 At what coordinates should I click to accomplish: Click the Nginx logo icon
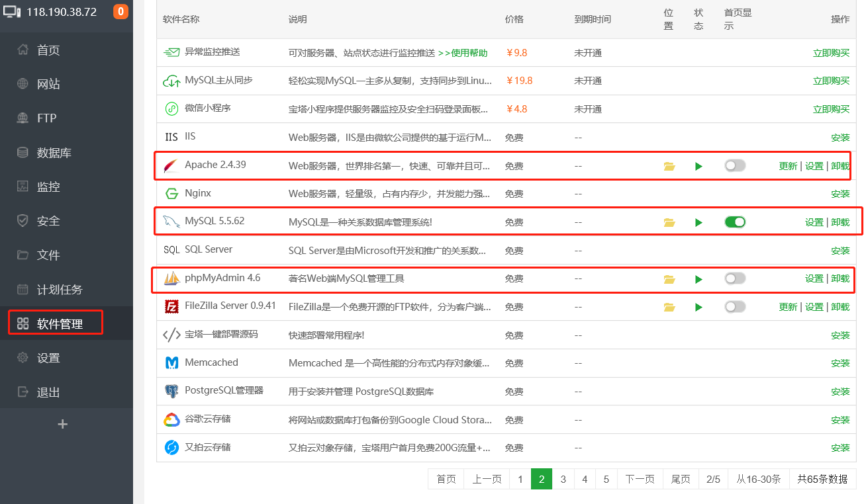[171, 194]
